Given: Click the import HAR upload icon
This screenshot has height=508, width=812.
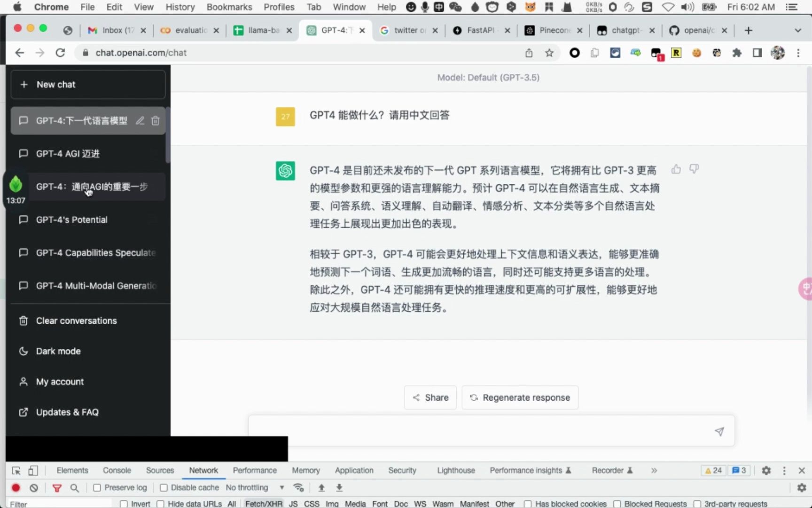Looking at the screenshot, I should click(x=321, y=488).
